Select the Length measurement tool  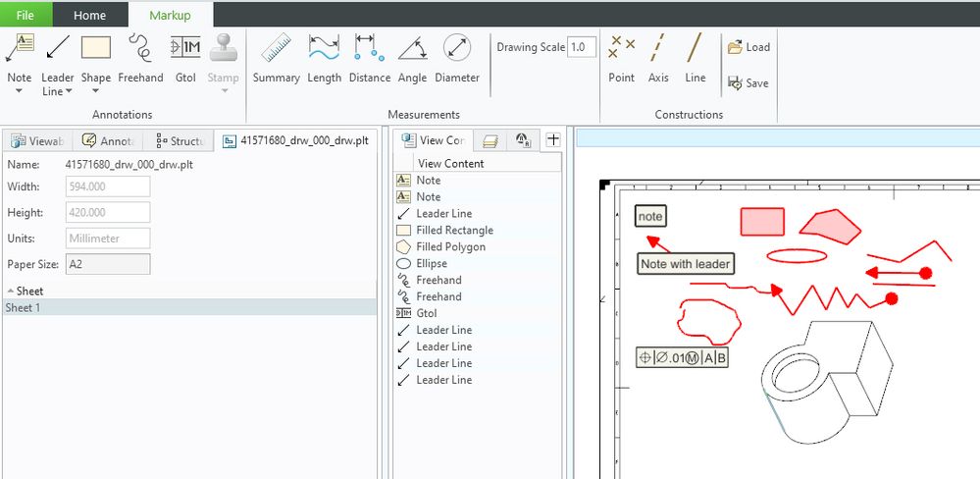point(324,58)
